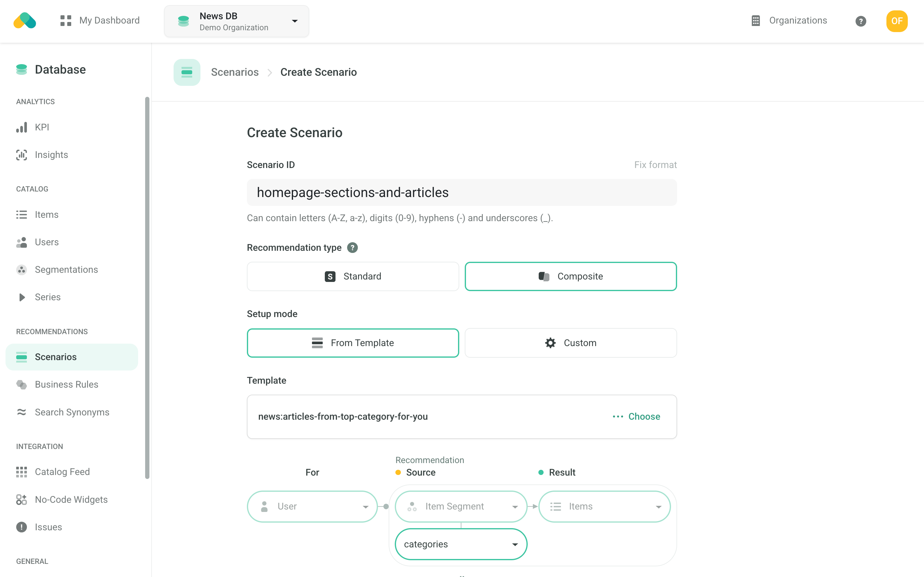Click the Recombee logo
The width and height of the screenshot is (924, 577).
click(24, 20)
